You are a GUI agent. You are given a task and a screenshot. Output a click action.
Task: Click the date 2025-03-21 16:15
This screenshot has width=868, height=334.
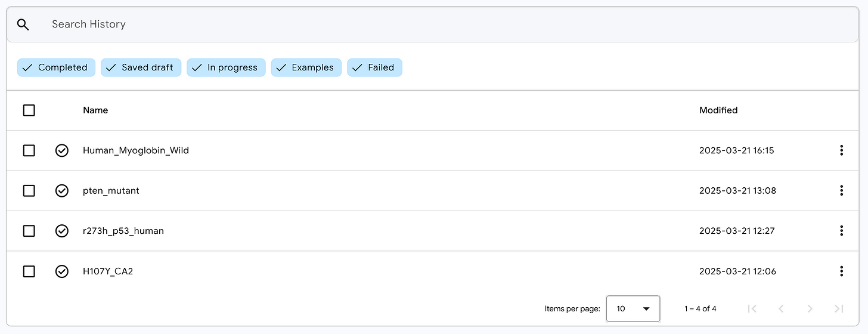coord(736,150)
